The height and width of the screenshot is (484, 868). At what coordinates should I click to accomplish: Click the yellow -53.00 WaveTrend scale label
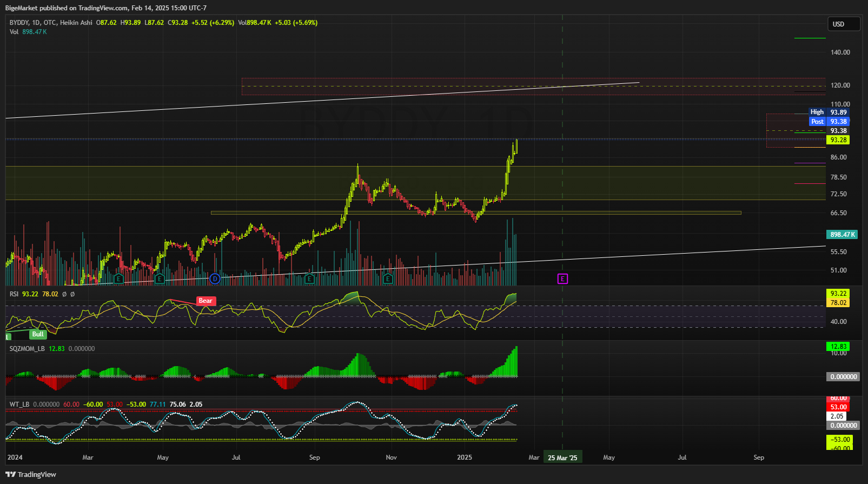[840, 440]
